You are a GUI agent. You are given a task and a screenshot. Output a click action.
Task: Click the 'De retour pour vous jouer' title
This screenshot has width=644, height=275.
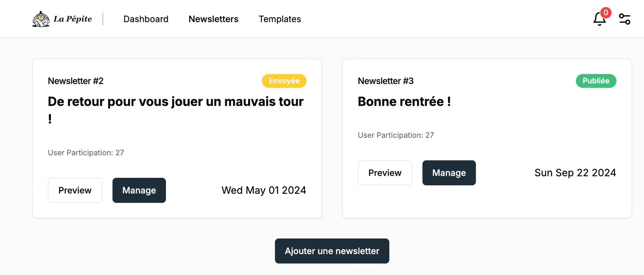coord(175,101)
